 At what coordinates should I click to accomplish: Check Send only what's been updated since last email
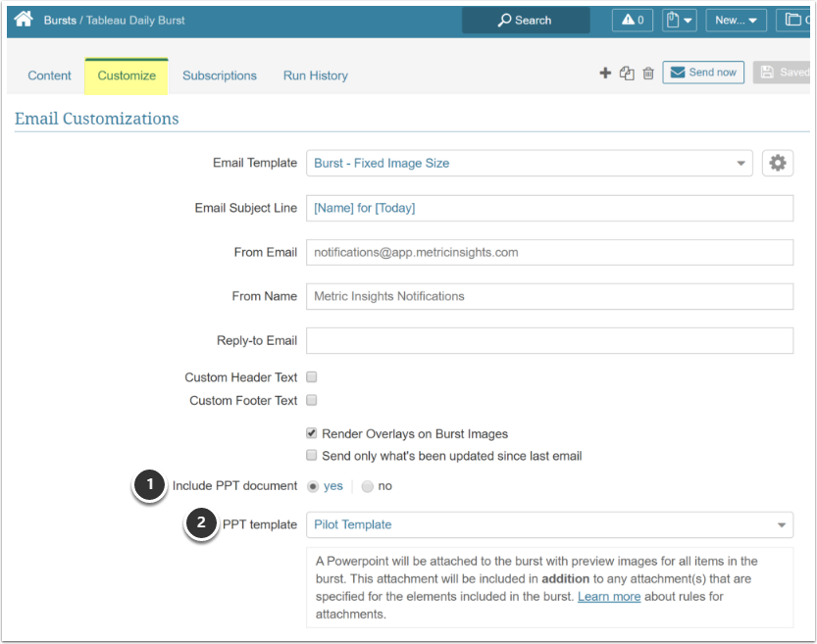(x=311, y=455)
